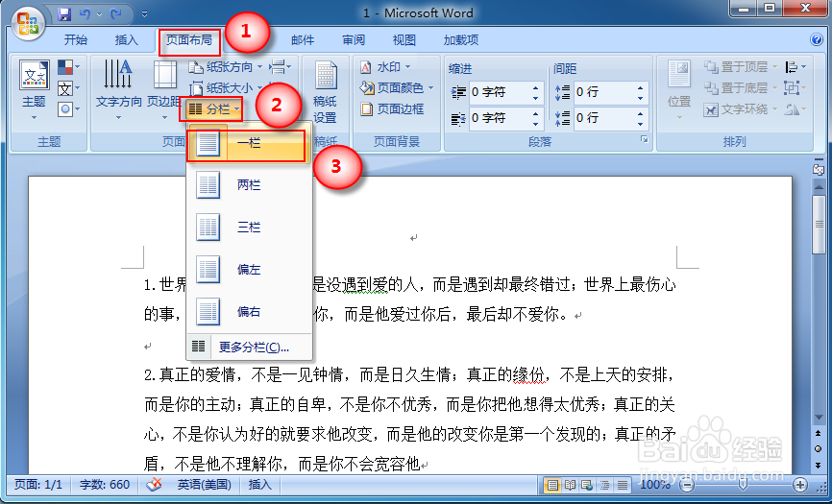
Task: Click the Word Help question mark icon
Action: (x=817, y=39)
